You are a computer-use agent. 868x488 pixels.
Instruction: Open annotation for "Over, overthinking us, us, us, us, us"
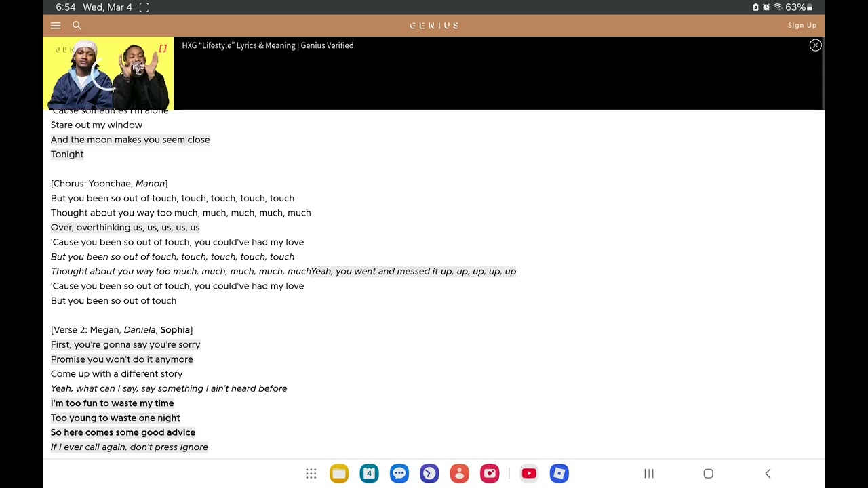(125, 228)
